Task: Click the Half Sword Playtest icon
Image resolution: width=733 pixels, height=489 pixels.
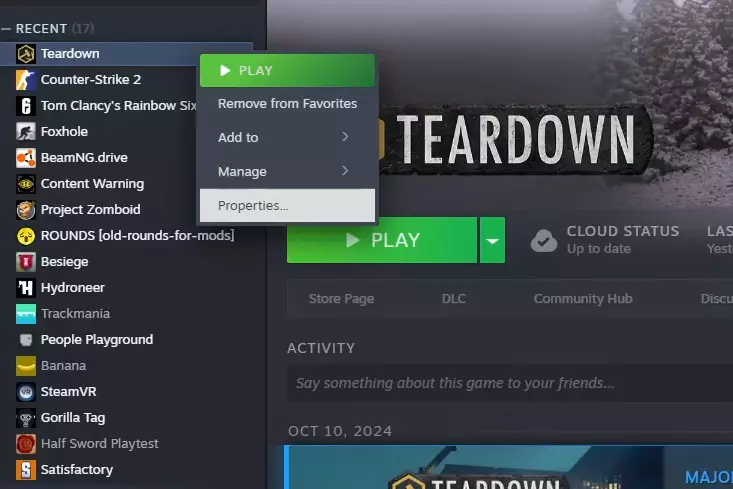Action: coord(26,444)
